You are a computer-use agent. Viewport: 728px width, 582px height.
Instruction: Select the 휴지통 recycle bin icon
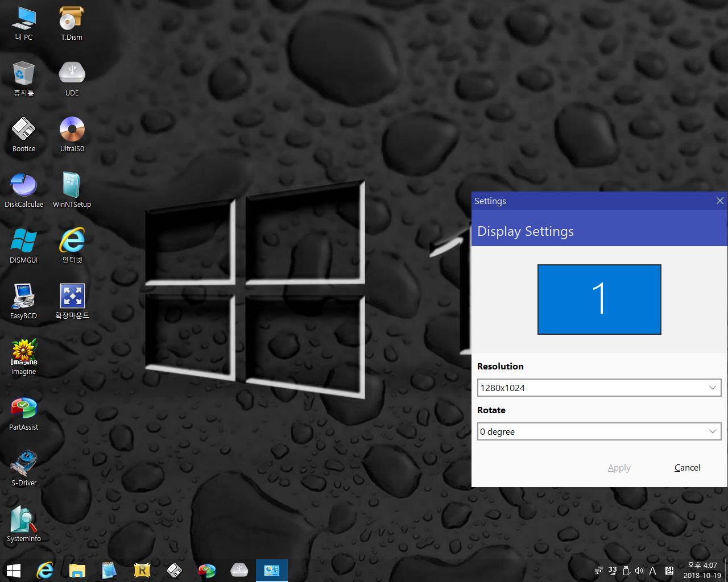click(x=24, y=80)
